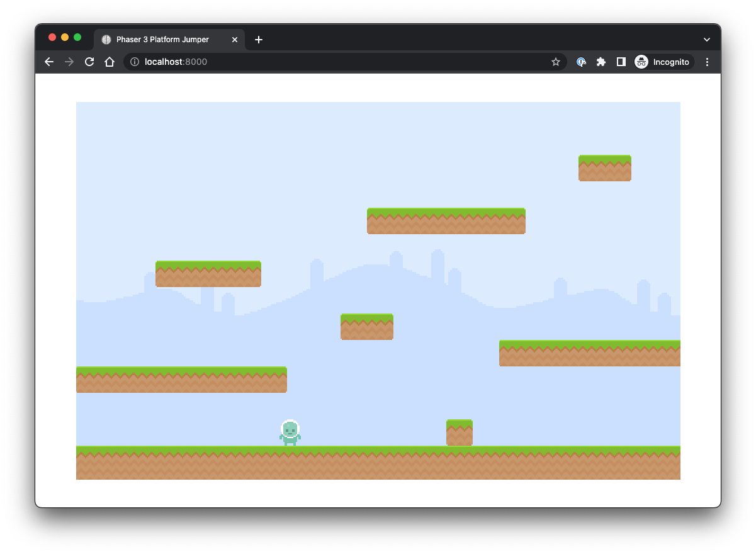756x554 pixels.
Task: Click the small floating platform near the center
Action: point(367,326)
